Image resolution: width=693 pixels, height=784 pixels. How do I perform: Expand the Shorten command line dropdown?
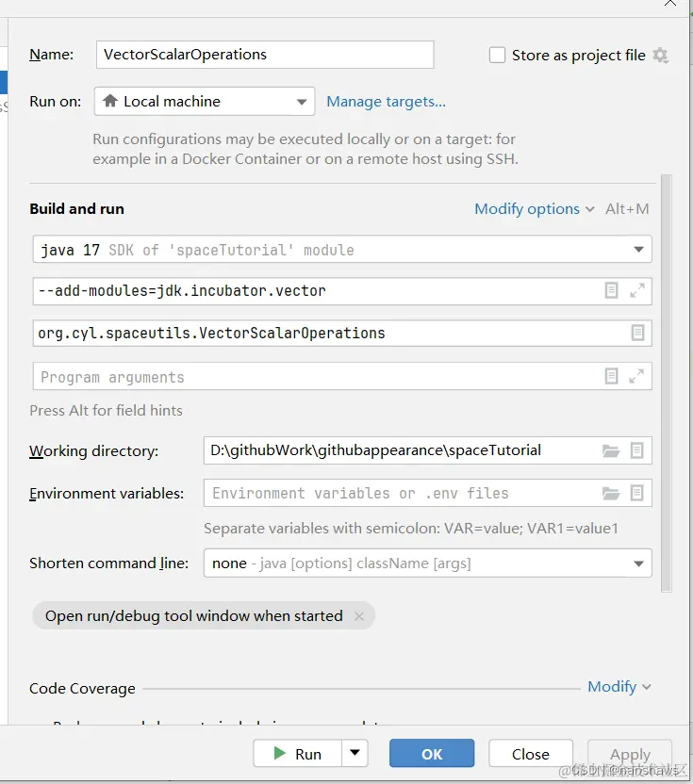(x=428, y=563)
